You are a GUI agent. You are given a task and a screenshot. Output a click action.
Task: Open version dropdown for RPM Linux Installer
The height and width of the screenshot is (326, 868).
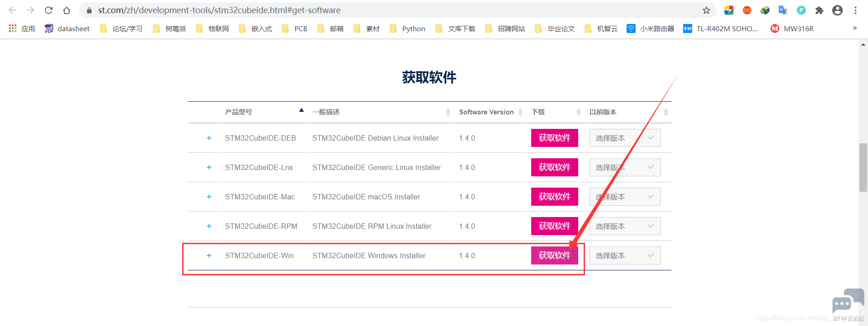(x=625, y=226)
